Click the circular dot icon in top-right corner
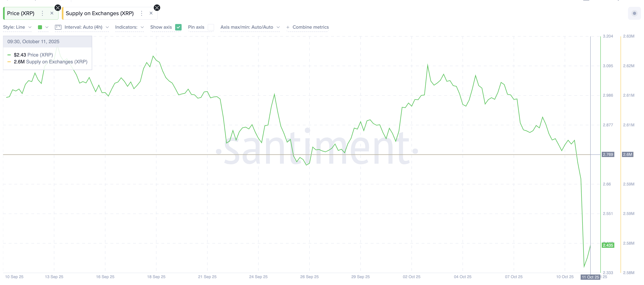 (634, 13)
